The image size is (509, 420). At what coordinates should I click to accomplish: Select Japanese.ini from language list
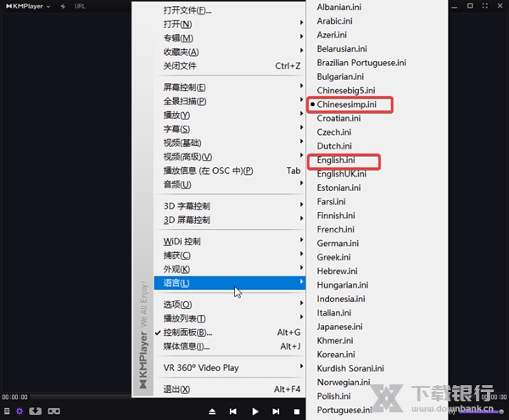point(339,327)
